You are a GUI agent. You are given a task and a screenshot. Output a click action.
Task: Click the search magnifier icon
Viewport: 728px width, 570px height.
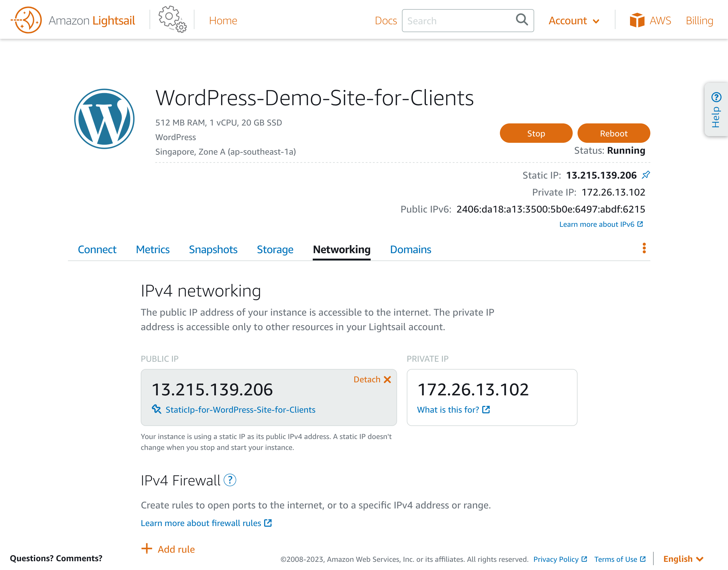[x=522, y=20]
